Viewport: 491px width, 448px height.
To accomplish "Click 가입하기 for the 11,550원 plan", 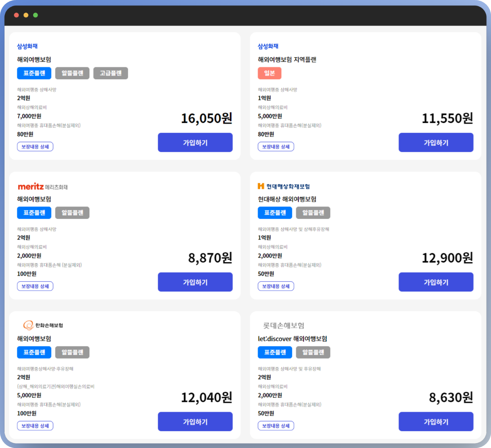I will point(436,143).
